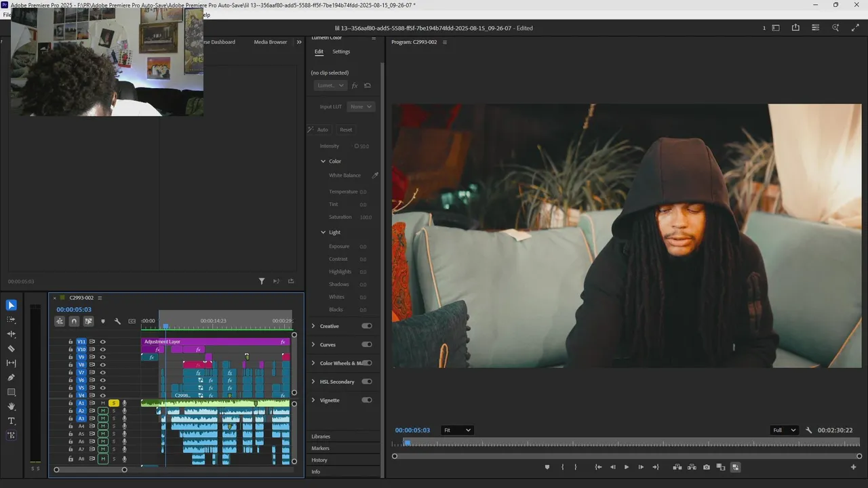868x488 pixels.
Task: Expand the Color Wheels & Match section
Action: point(313,363)
